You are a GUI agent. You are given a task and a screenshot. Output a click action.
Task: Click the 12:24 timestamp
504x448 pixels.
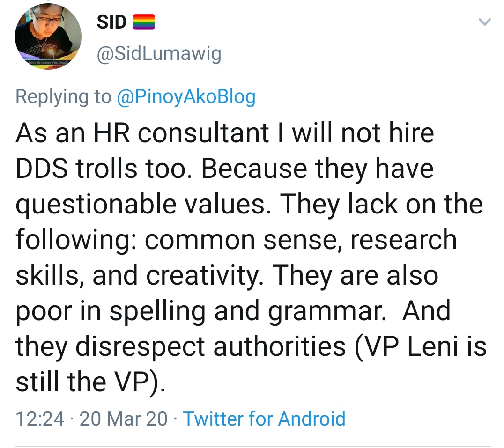40,418
